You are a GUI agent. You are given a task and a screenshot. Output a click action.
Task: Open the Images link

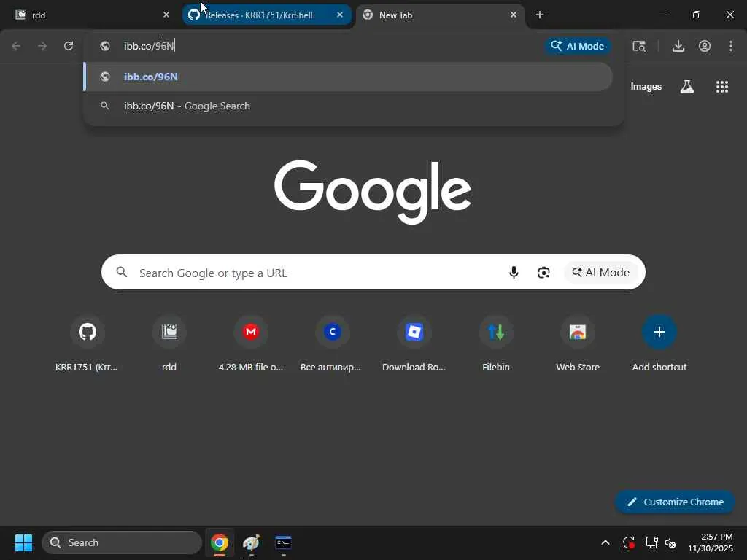(646, 87)
